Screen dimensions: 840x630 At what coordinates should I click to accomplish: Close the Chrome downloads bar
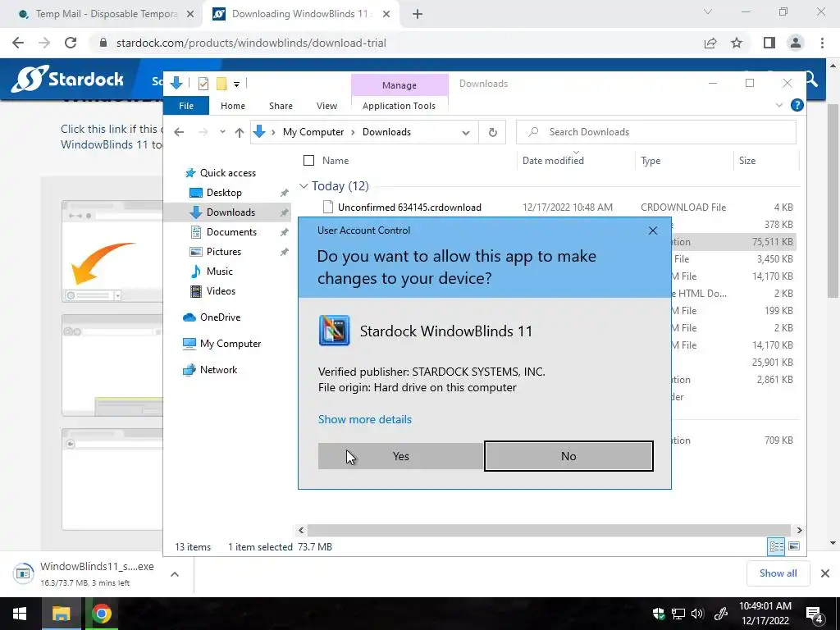[825, 573]
